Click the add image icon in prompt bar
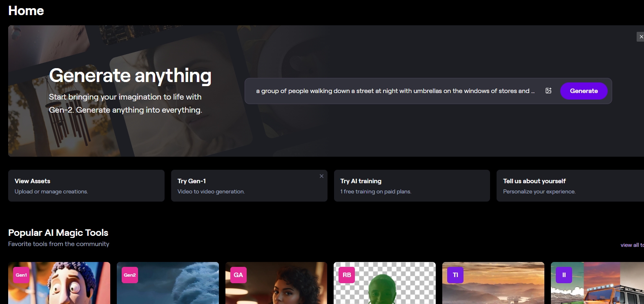Viewport: 644px width, 304px height. (x=548, y=91)
